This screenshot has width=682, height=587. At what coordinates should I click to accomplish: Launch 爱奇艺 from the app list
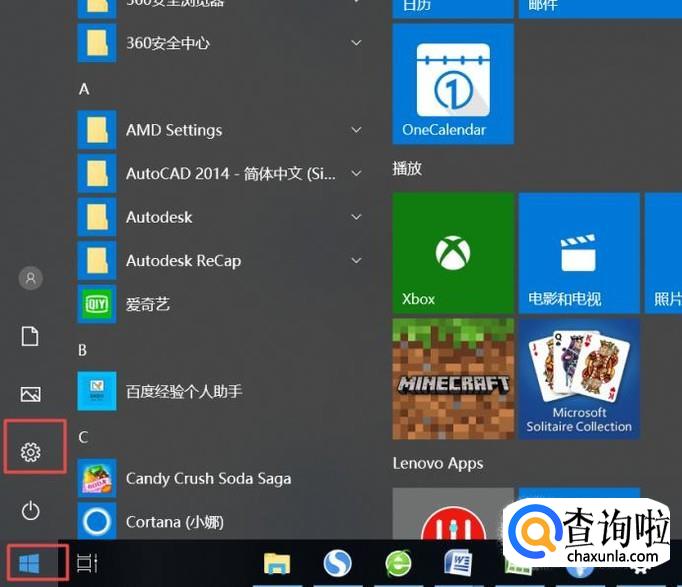pos(220,304)
